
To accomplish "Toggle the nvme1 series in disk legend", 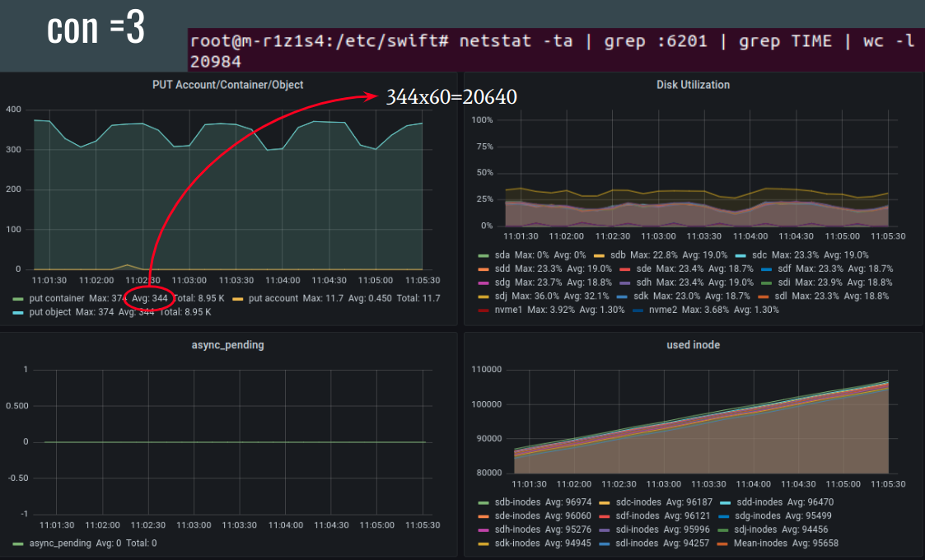I will 509,310.
